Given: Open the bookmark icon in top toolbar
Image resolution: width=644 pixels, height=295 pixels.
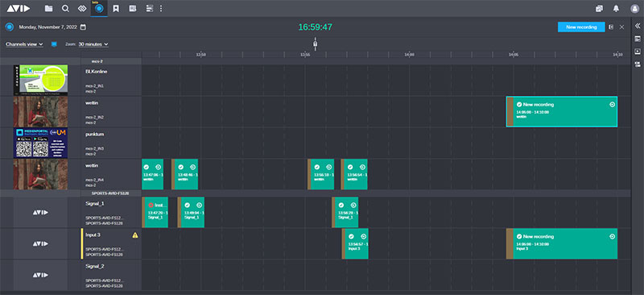Looking at the screenshot, I should pyautogui.click(x=116, y=8).
